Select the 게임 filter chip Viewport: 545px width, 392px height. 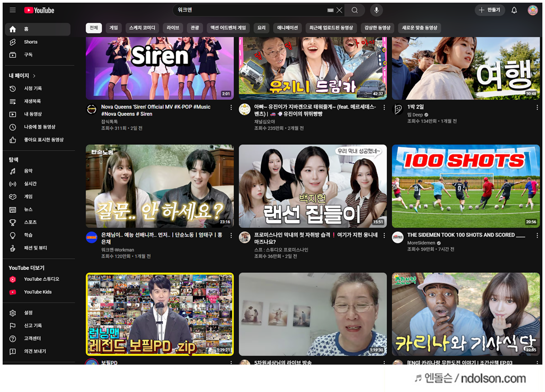114,28
